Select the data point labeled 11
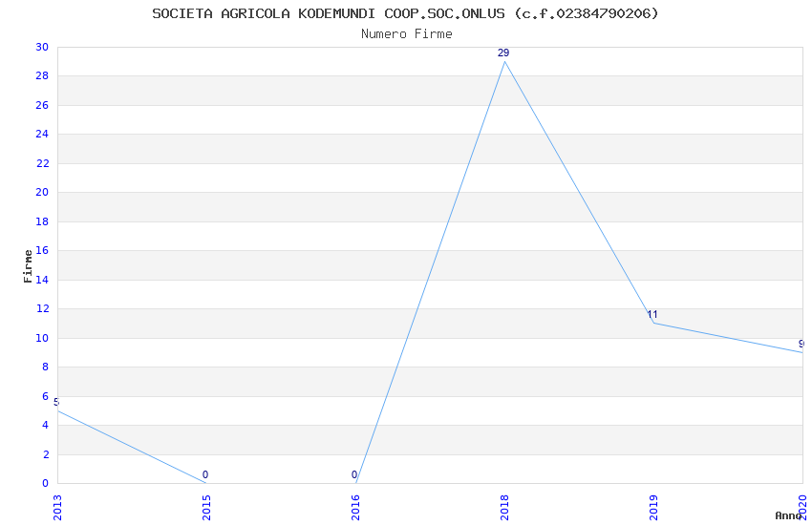 tap(654, 323)
